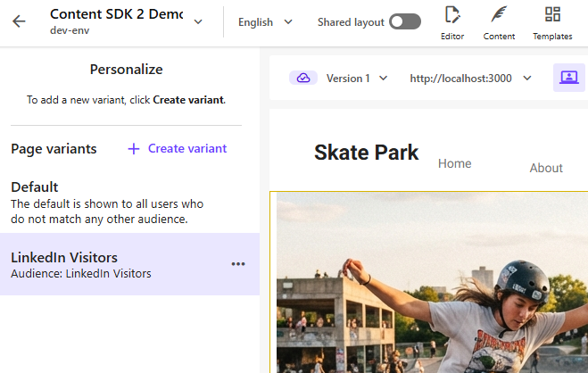Open the Version 1 dropdown
588x373 pixels.
(357, 79)
